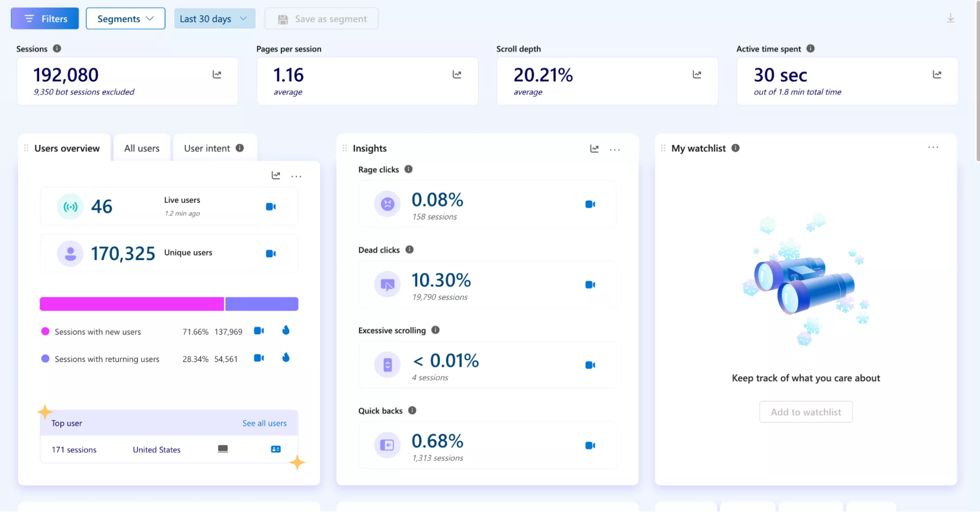
Task: Open the Last 30 days date range dropdown
Action: pyautogui.click(x=214, y=19)
